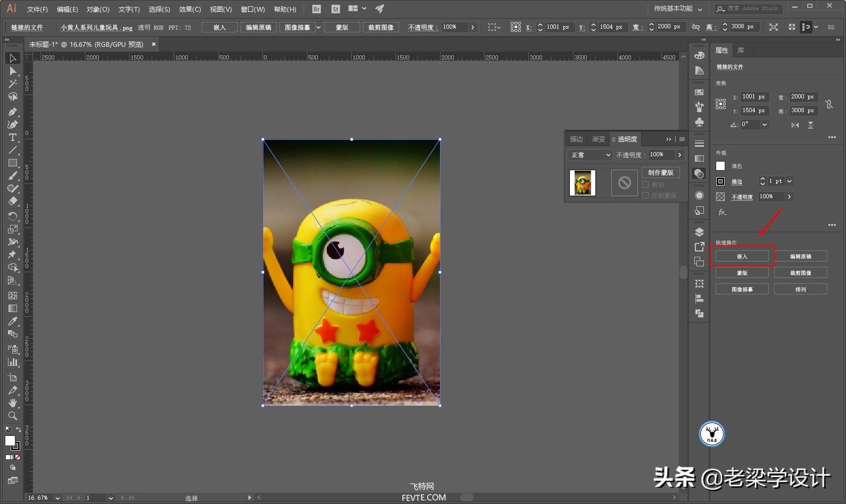Open the 正常 blending mode dropdown
This screenshot has width=846, height=504.
pos(591,155)
